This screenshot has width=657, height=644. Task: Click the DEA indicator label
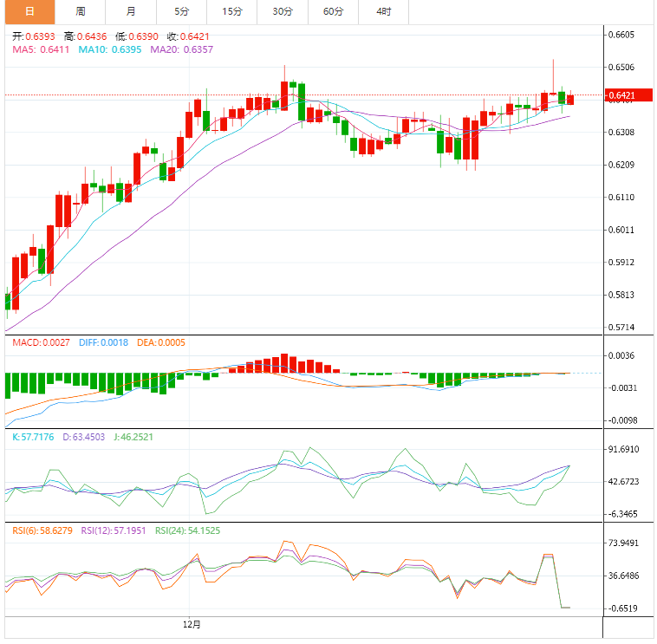pyautogui.click(x=159, y=342)
